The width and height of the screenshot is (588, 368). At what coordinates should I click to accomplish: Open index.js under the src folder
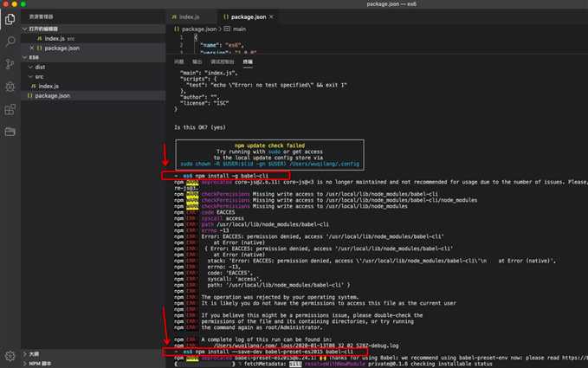[94, 87]
